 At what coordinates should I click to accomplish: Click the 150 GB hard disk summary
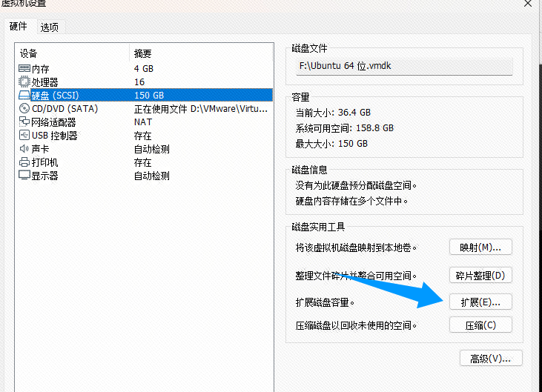149,96
